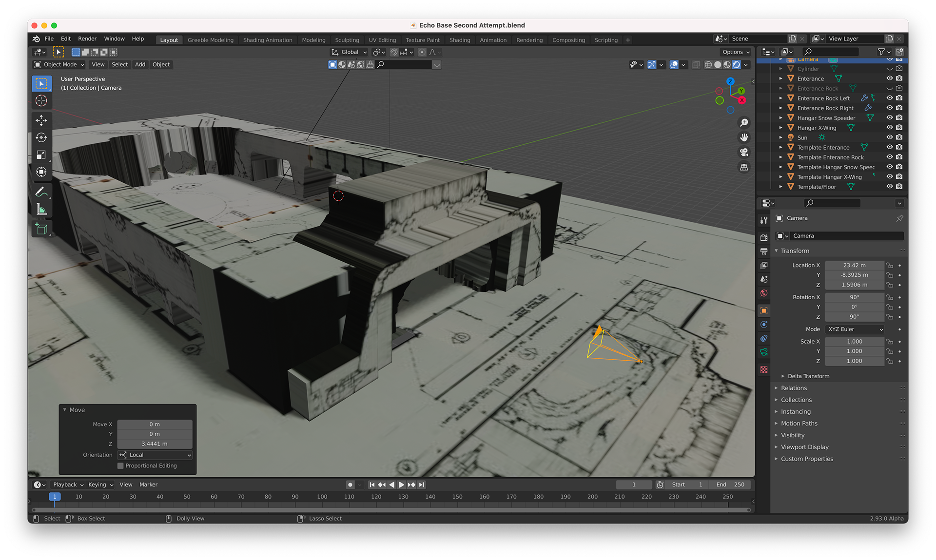
Task: Click the End frame 250 field
Action: tap(730, 485)
